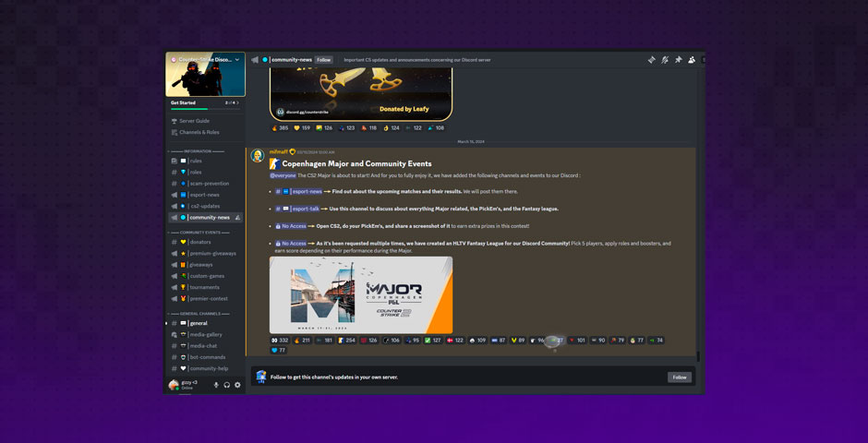Collapse the GENERAL CHANNELS category
868x443 pixels.
point(199,314)
